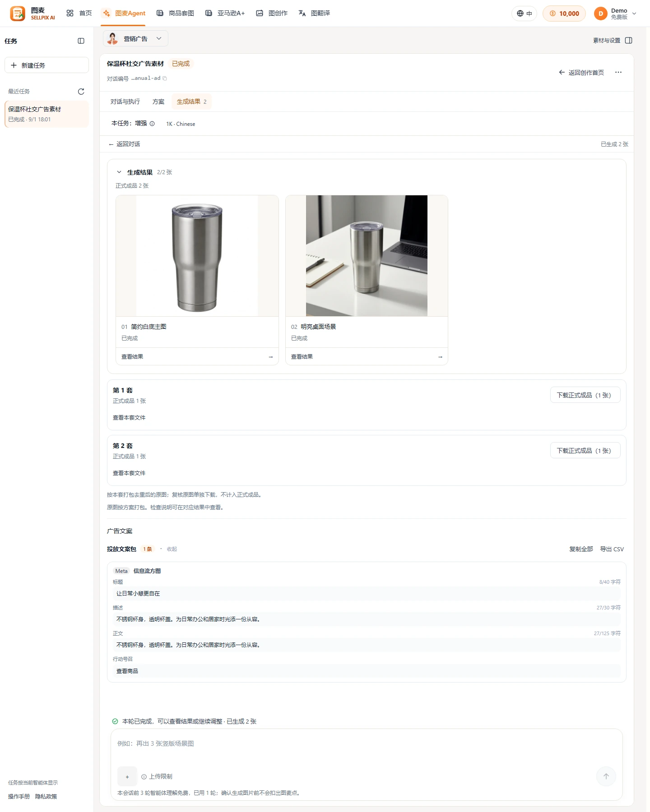650x812 pixels.
Task: Toggle the 素材与设置 panel
Action: coord(613,40)
